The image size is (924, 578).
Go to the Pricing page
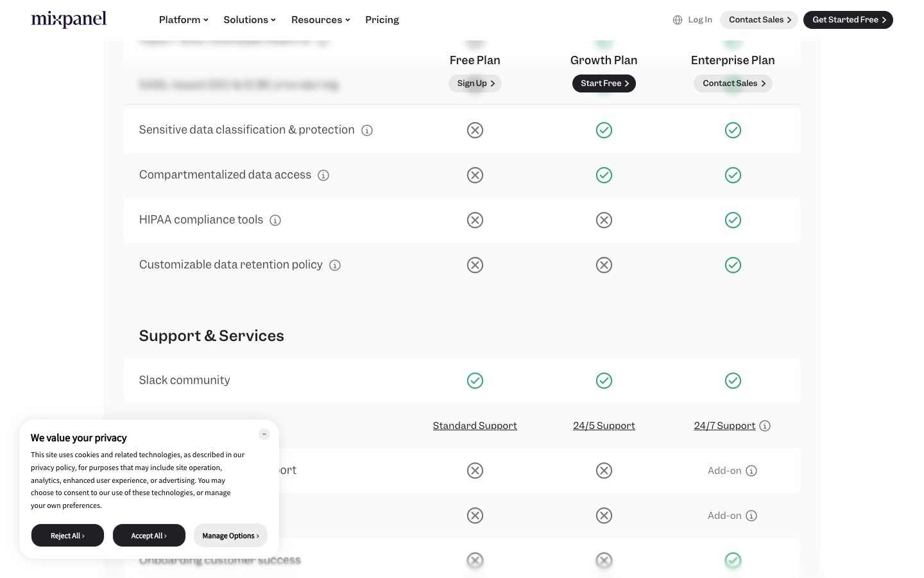point(382,20)
